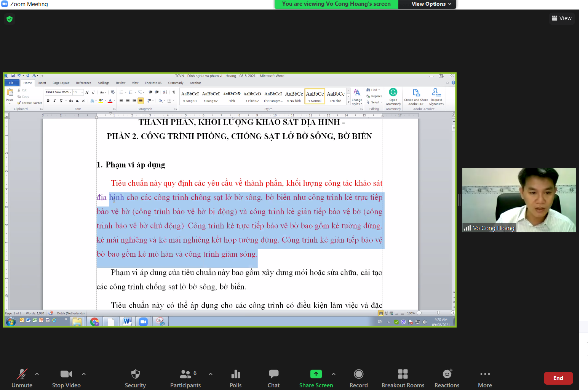
Task: Click the divider handle beside the video panel
Action: point(459,200)
